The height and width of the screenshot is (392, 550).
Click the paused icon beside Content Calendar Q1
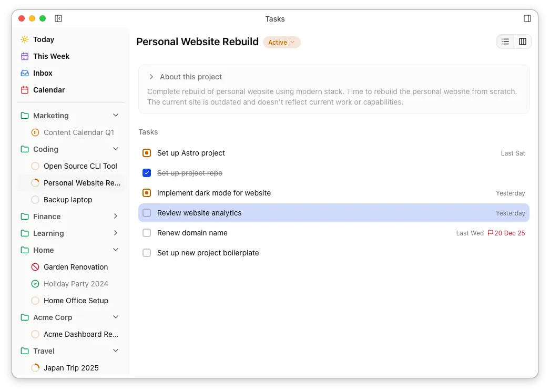pyautogui.click(x=35, y=132)
